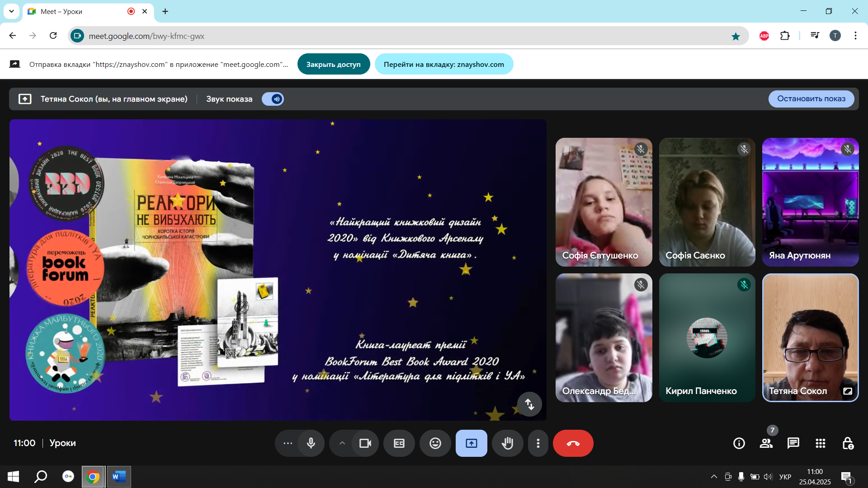The height and width of the screenshot is (488, 868).
Task: Click the shared presentation slide
Action: pos(278,270)
